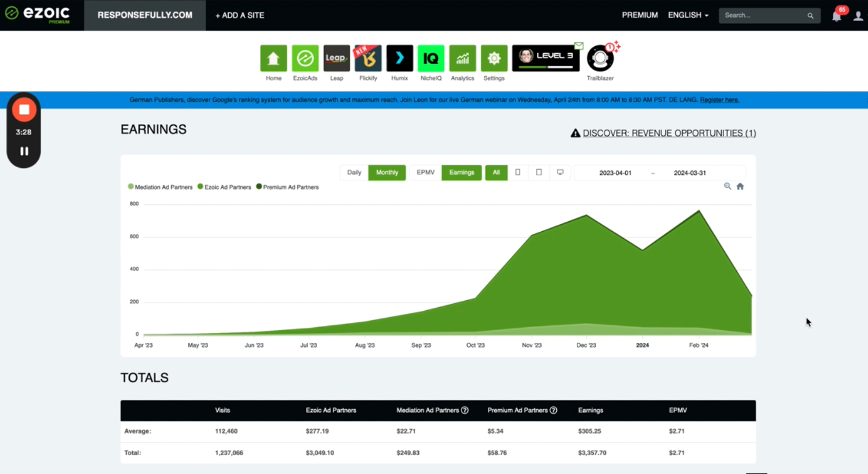Click + ADD A SITE

coord(240,15)
